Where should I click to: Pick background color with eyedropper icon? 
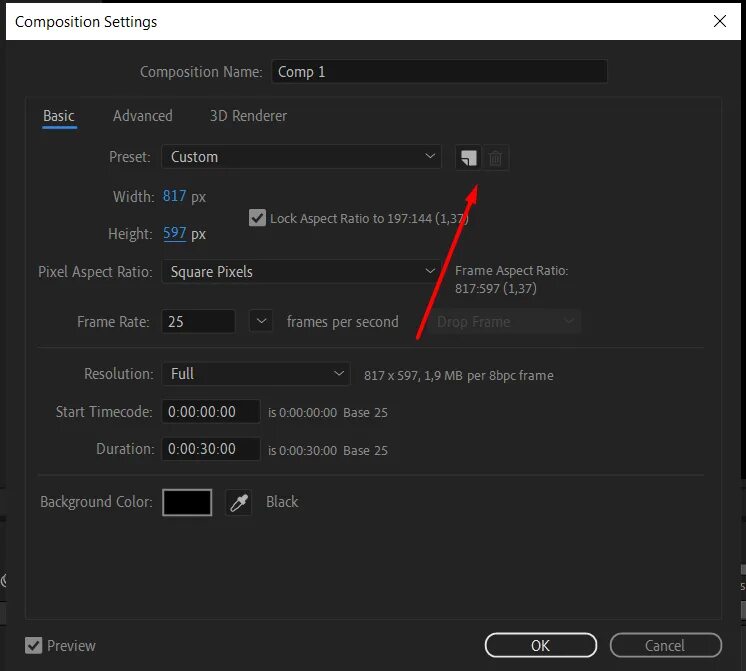(x=238, y=503)
